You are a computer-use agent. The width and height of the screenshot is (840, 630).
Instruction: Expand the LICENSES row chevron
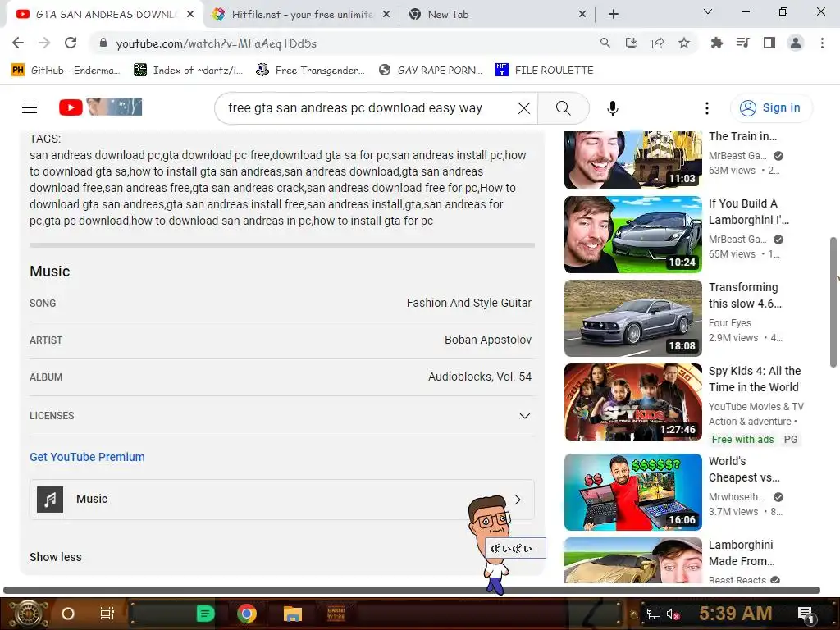point(524,416)
